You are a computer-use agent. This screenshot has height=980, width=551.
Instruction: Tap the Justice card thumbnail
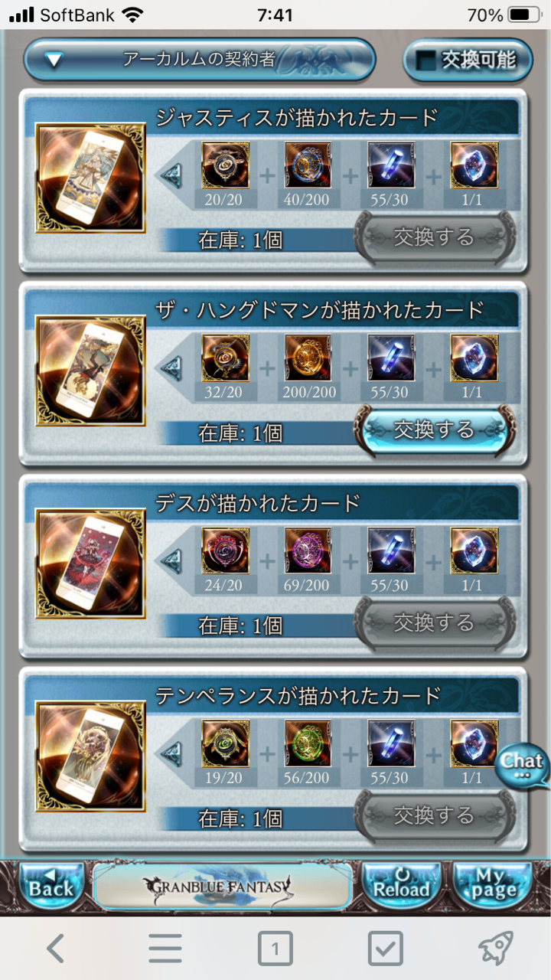90,178
